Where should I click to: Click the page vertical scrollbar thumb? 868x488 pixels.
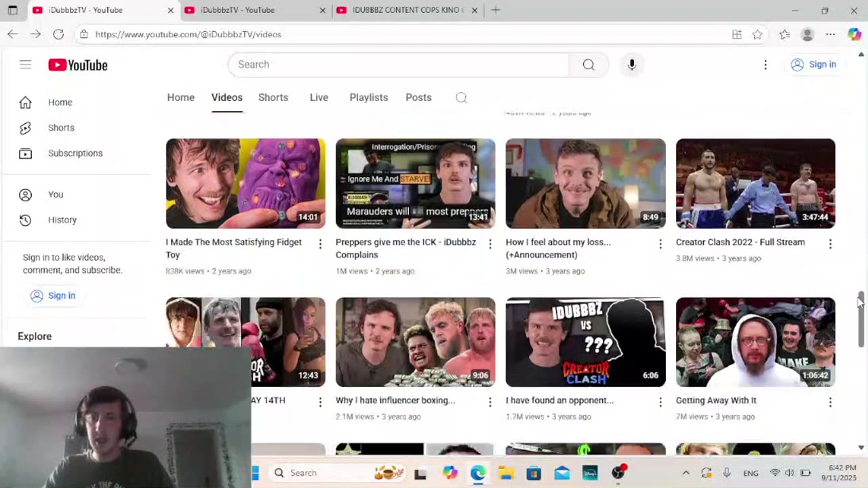point(861,319)
